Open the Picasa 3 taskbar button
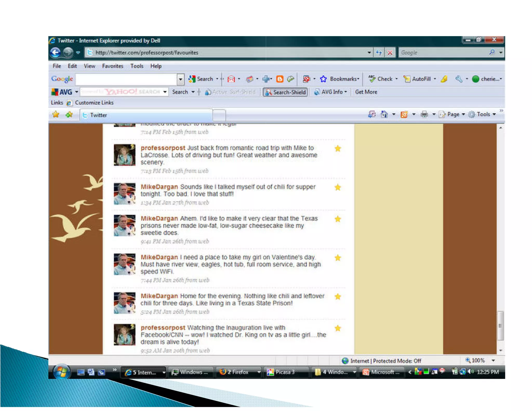This screenshot has width=532, height=411. 287,372
